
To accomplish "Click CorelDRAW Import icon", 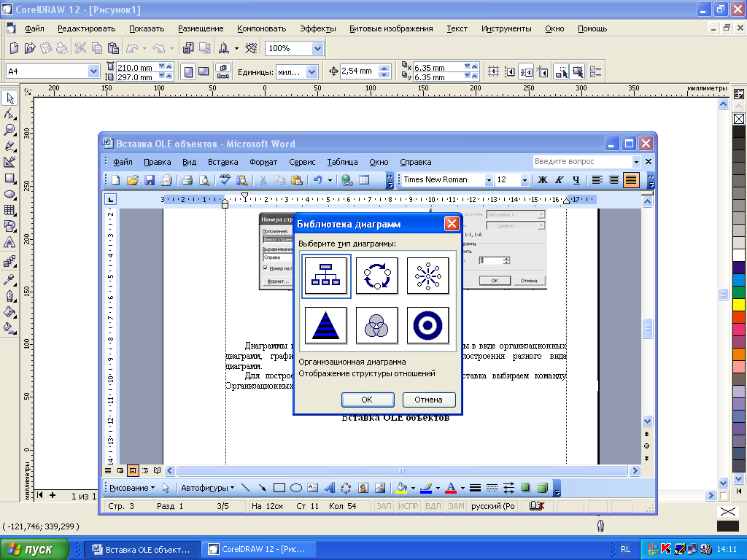I will point(188,48).
